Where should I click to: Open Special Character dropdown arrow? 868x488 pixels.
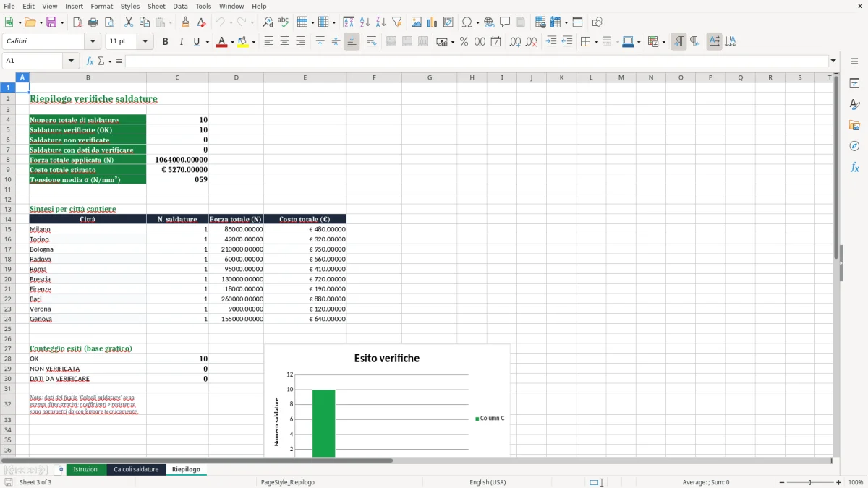tap(477, 22)
